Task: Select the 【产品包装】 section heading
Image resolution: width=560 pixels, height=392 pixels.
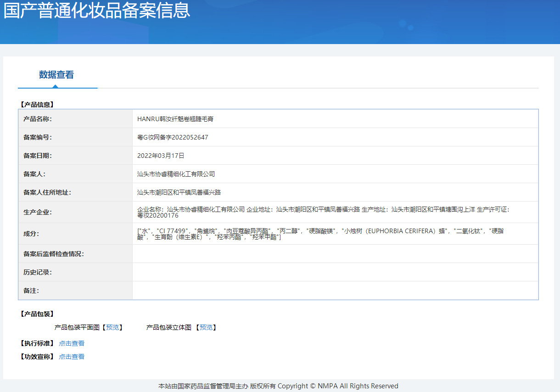Action: click(x=37, y=314)
